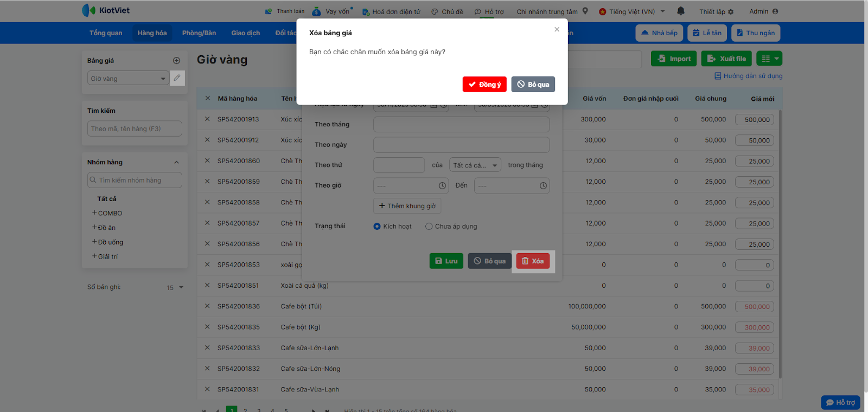The width and height of the screenshot is (868, 412).
Task: Open the Thu ngân screen
Action: [756, 33]
